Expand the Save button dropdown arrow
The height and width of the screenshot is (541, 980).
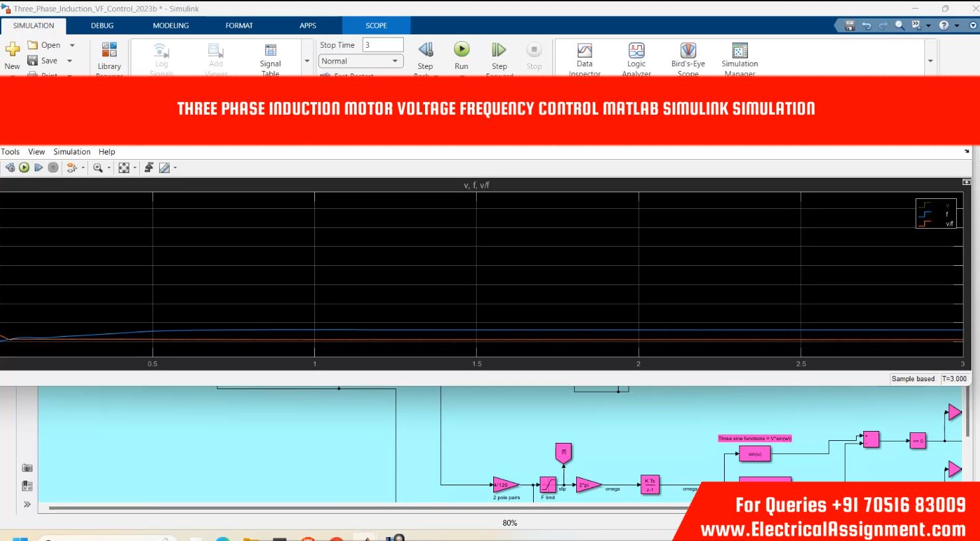(x=70, y=60)
